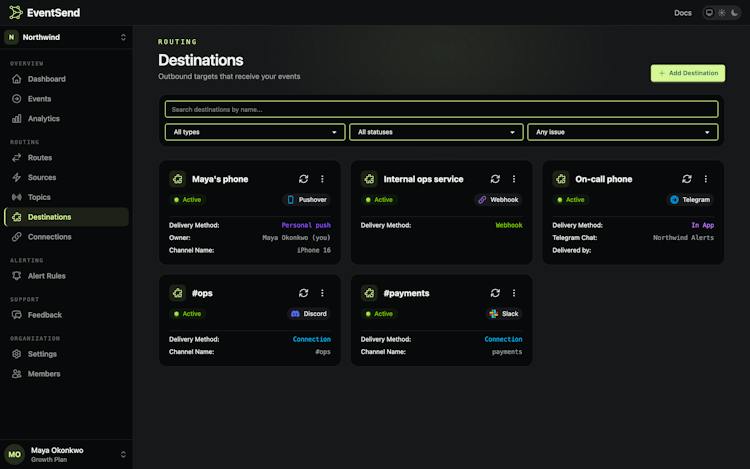Click the Pushover type badge

point(307,200)
